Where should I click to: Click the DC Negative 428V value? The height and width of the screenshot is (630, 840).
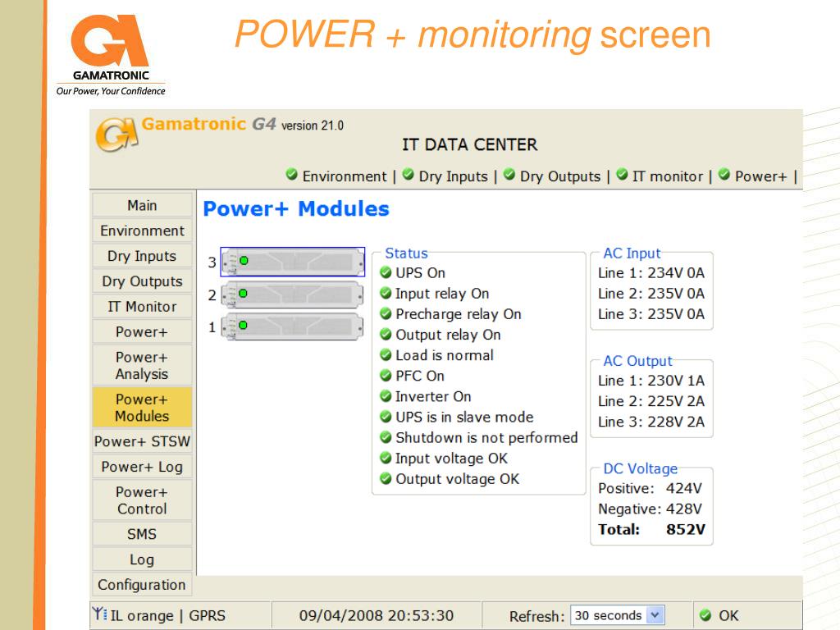click(683, 509)
